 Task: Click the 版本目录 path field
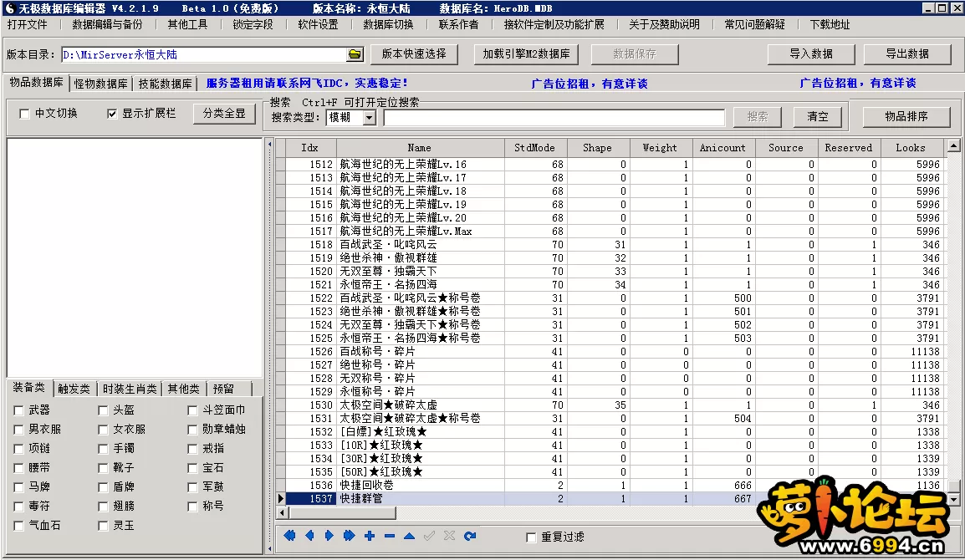tap(204, 55)
